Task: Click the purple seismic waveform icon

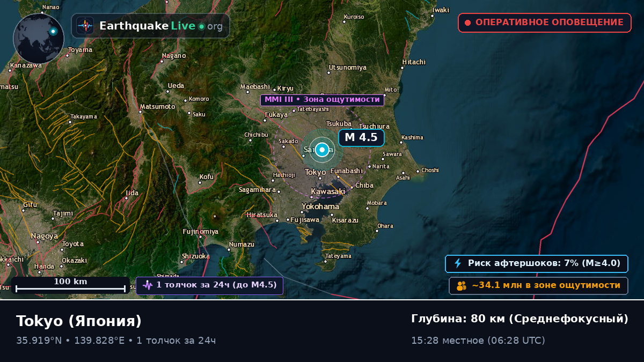Action: 148,285
